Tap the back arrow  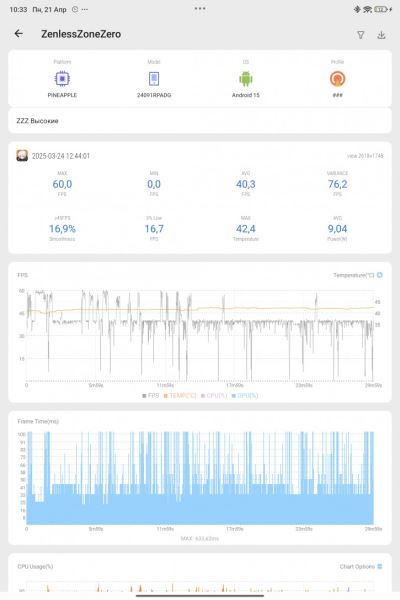pyautogui.click(x=18, y=34)
